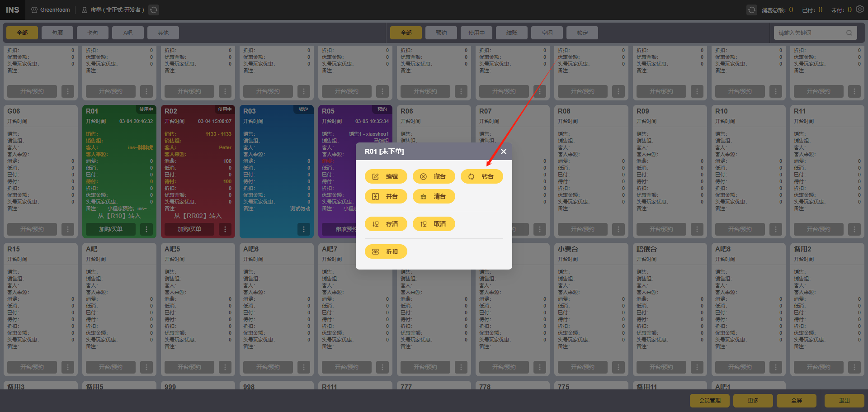Viewport: 868px width, 412px height.
Task: Click 开台/预约 on R10 card
Action: [740, 229]
